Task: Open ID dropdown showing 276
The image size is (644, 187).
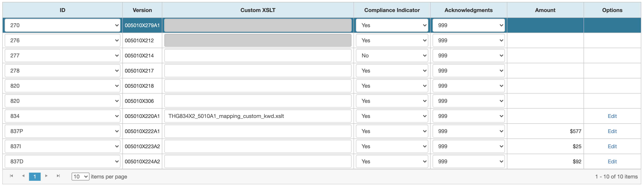Action: point(63,41)
